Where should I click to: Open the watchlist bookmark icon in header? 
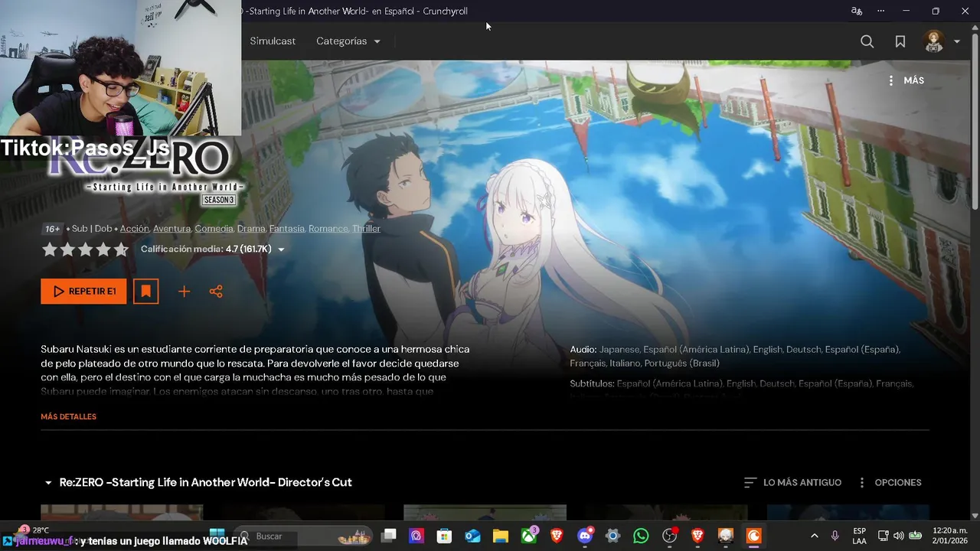(900, 41)
